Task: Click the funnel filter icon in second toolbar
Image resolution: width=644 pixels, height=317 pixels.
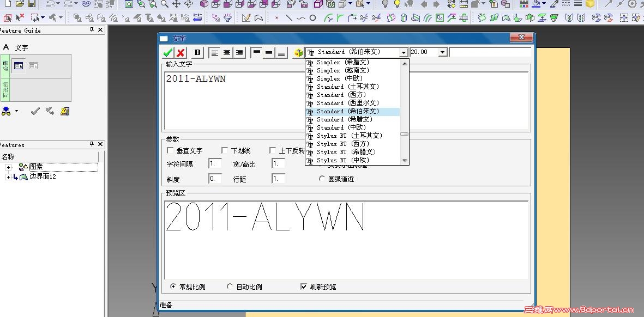Action: click(x=227, y=18)
